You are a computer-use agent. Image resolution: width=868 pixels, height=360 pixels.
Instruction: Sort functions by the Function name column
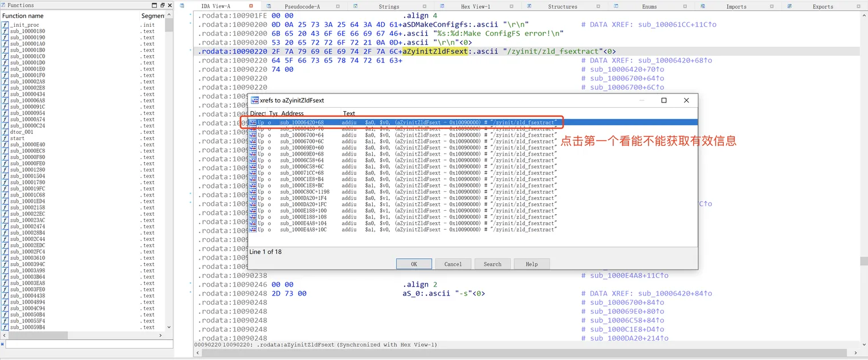(70, 15)
